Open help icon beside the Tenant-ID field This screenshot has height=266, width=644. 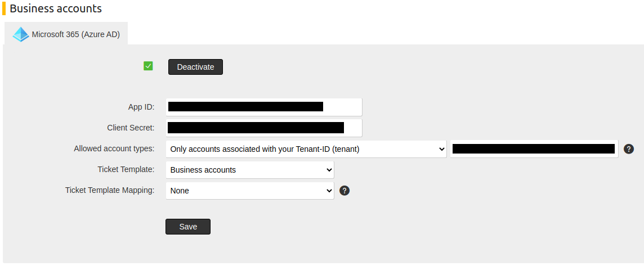click(628, 149)
